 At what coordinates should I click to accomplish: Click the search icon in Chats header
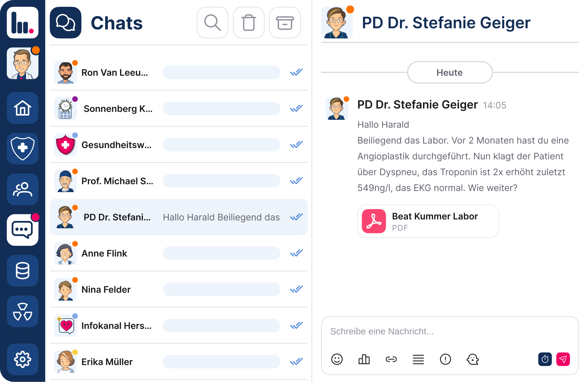[212, 23]
